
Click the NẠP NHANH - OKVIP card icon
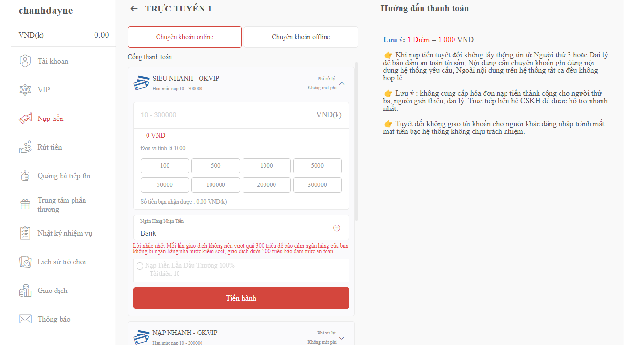(x=141, y=337)
